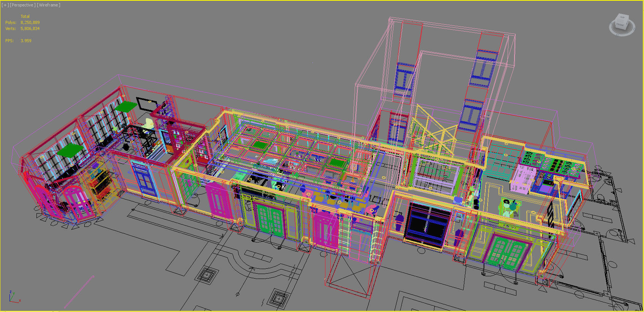Click the 'Verts:' statistics label
Image resolution: width=644 pixels, height=312 pixels.
pos(11,29)
